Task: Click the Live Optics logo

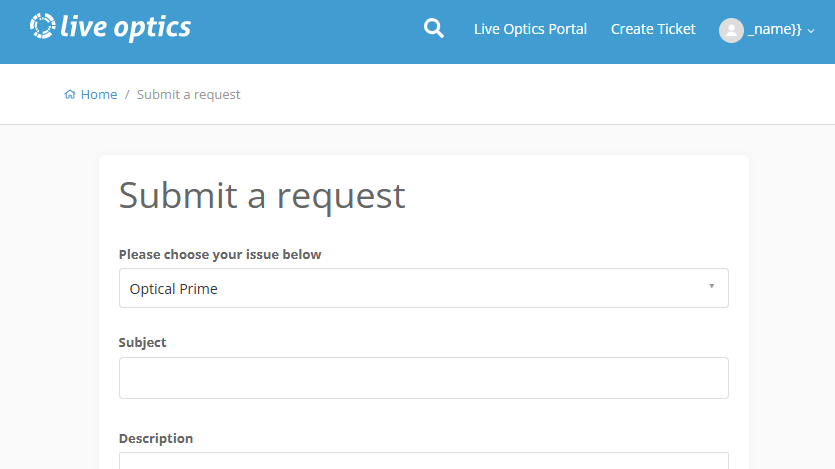Action: click(x=110, y=27)
